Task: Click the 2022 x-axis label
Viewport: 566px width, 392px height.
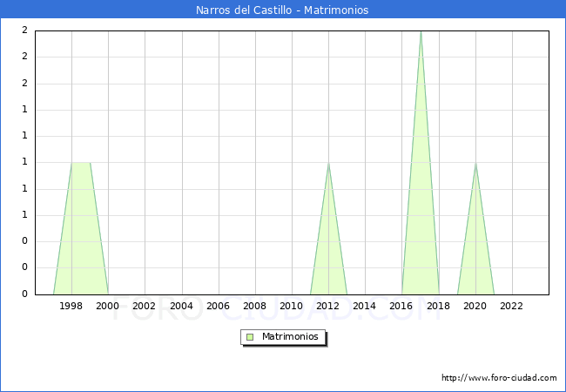Action: (512, 306)
